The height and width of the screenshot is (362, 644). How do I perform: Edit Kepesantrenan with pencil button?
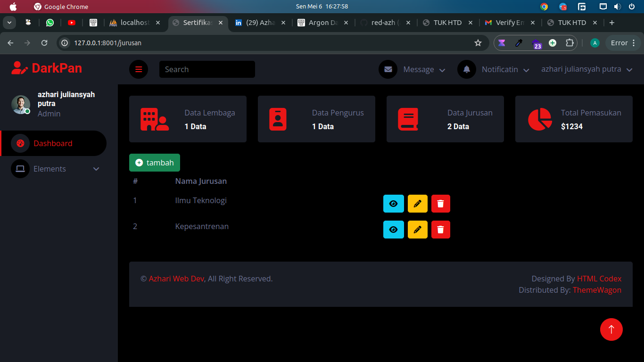click(x=417, y=230)
